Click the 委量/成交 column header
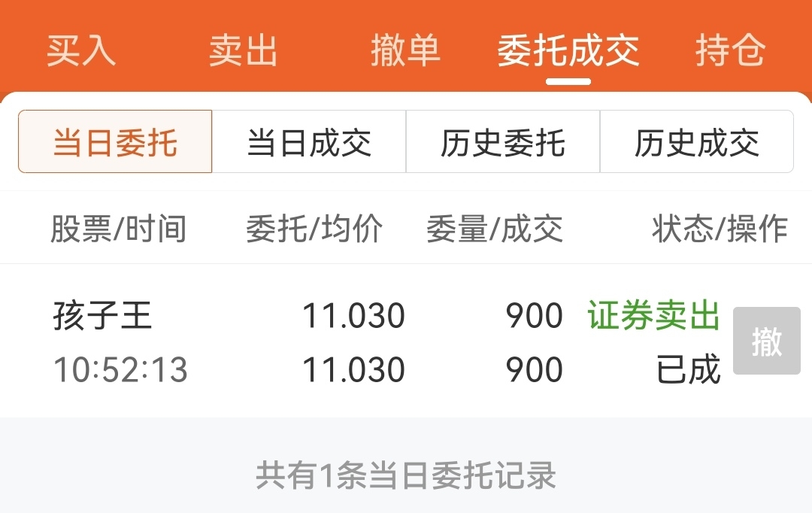This screenshot has width=812, height=513. click(495, 229)
